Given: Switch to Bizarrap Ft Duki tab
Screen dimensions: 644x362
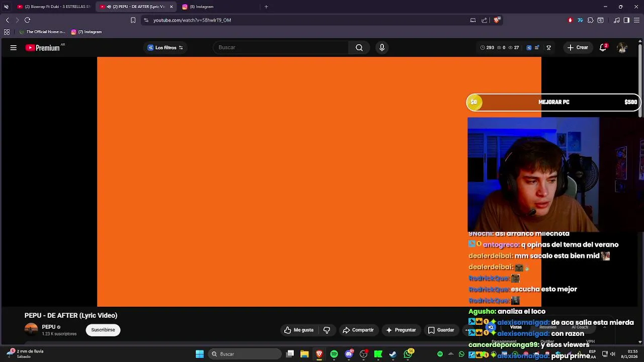Looking at the screenshot, I should tap(53, 7).
